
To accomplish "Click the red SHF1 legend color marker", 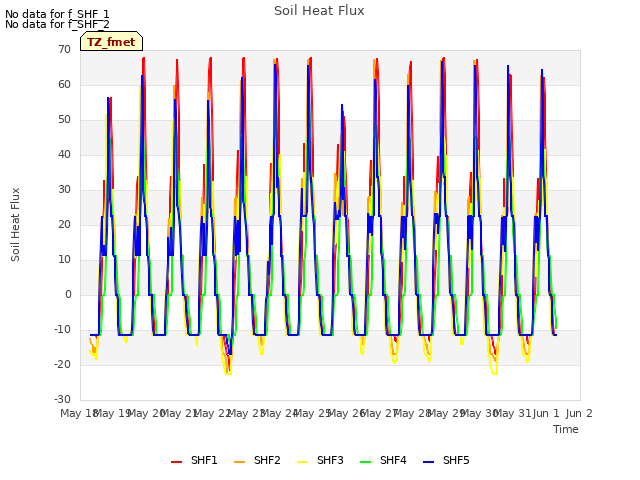I will [x=176, y=462].
